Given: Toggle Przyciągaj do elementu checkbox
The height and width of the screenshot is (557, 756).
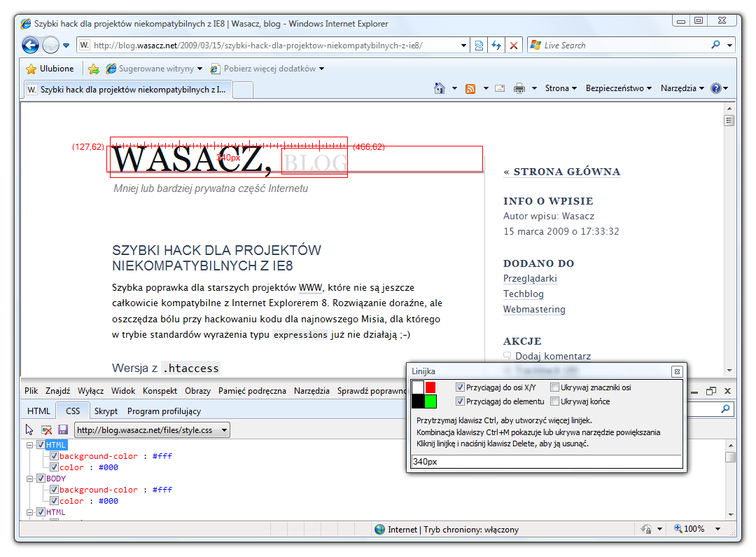Looking at the screenshot, I should click(x=460, y=401).
